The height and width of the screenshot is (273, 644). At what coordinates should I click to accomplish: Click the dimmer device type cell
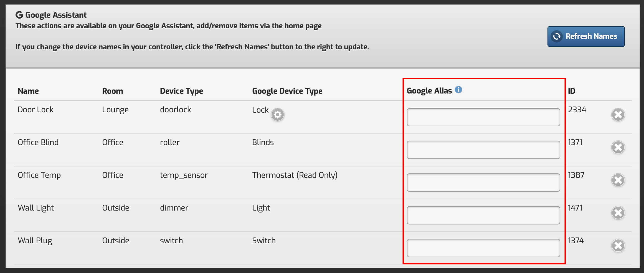point(174,208)
